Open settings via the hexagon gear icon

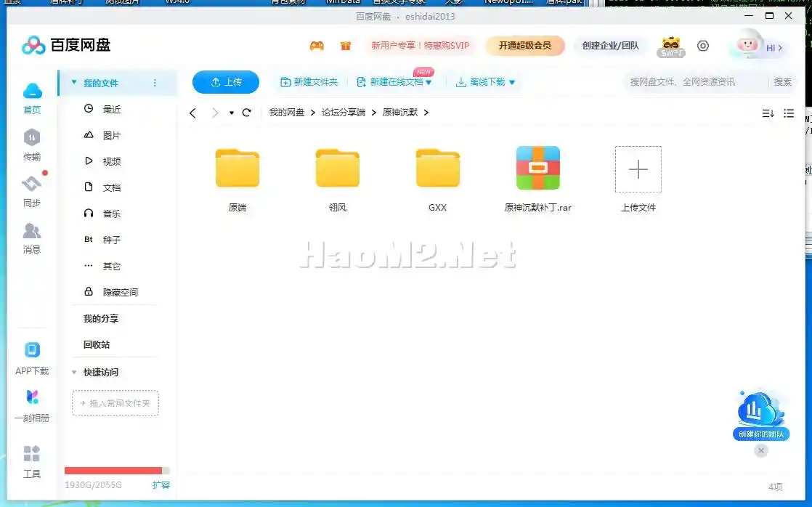pos(703,46)
